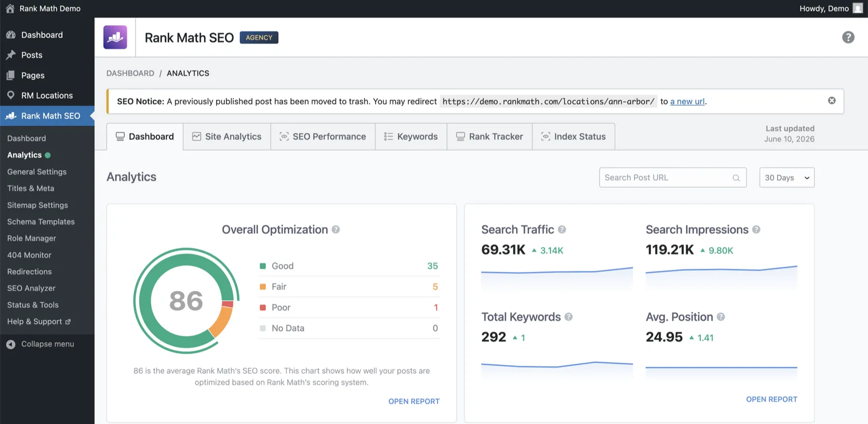Click the Fair orange legend swatch

(263, 287)
